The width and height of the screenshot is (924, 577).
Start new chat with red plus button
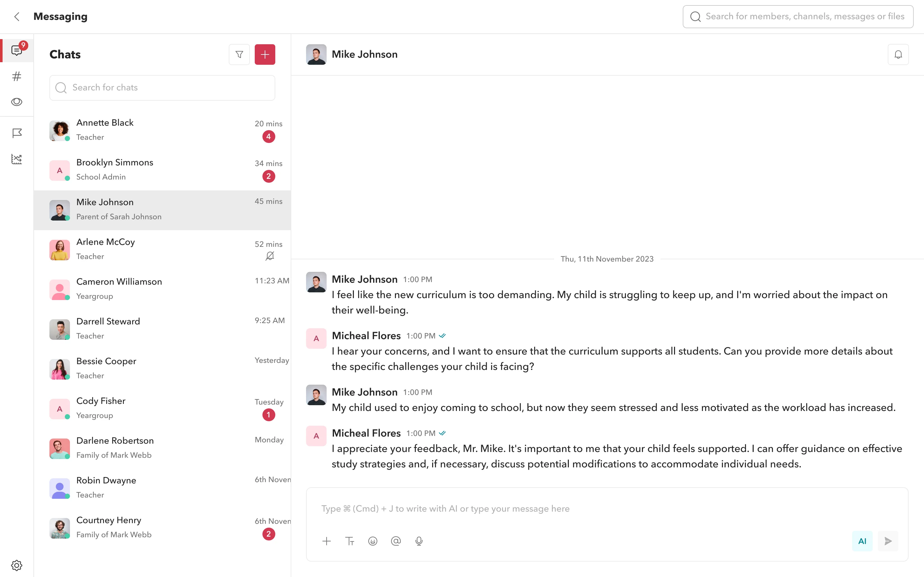click(x=265, y=54)
